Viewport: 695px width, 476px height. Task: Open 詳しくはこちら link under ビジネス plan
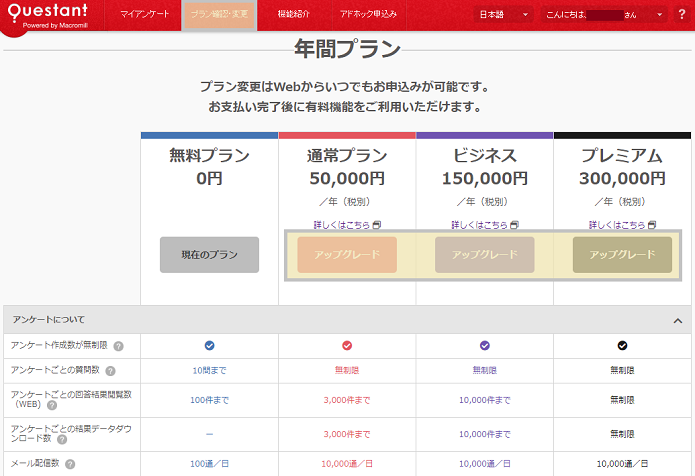(479, 225)
